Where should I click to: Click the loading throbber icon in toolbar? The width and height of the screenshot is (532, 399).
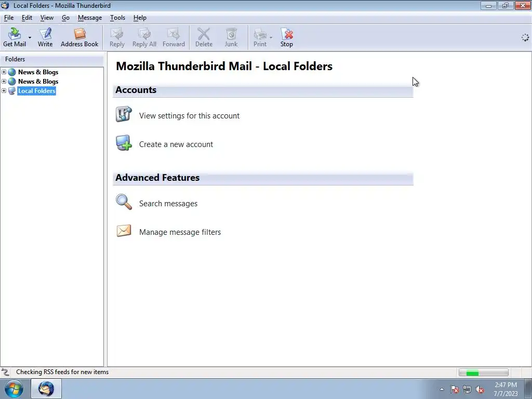(x=525, y=37)
